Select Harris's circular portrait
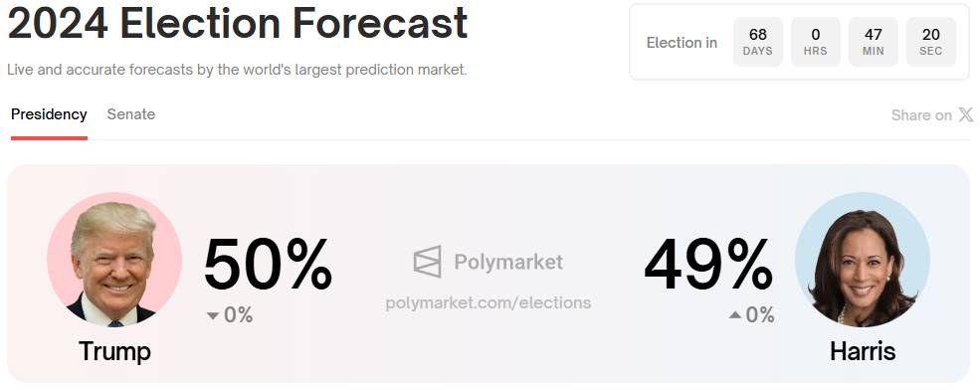This screenshot has height=390, width=980. point(863,260)
